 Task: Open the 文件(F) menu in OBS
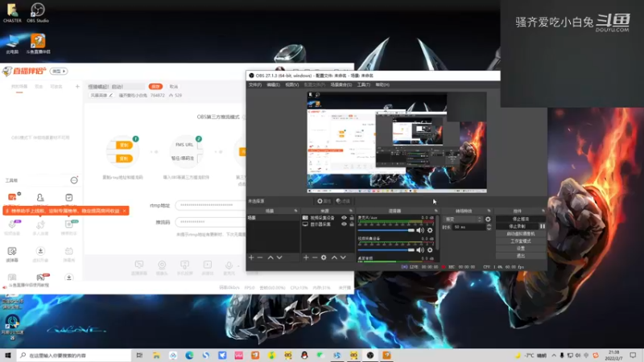[254, 84]
